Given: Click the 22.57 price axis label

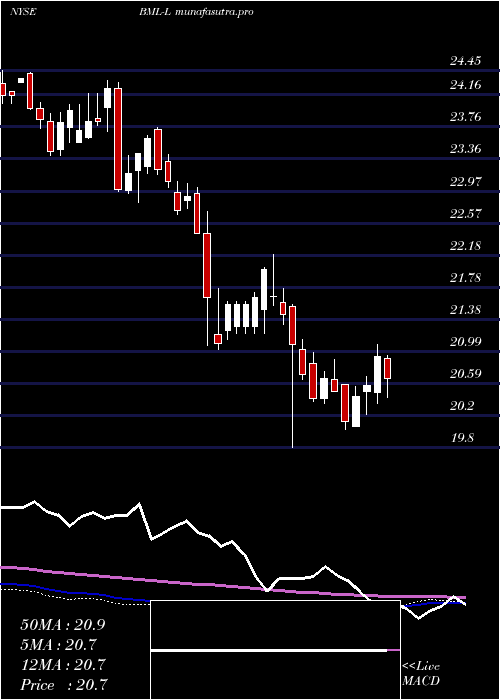Looking at the screenshot, I should click(465, 213).
